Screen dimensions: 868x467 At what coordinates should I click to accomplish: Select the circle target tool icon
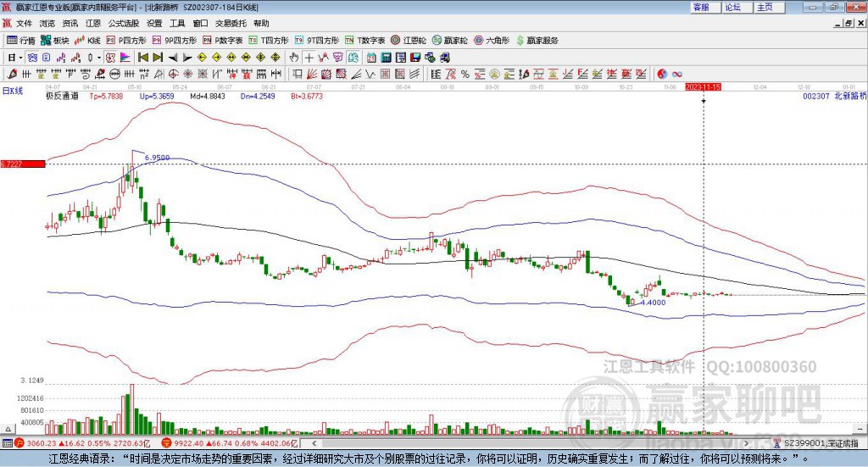point(173,74)
